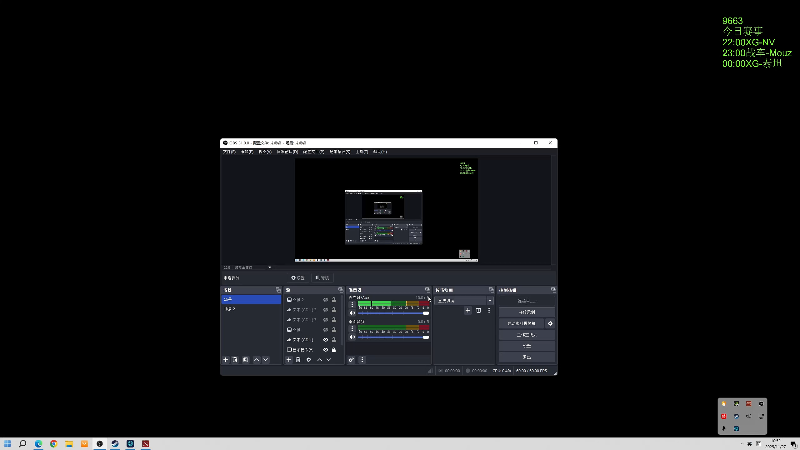Open taskbar search

[22, 444]
